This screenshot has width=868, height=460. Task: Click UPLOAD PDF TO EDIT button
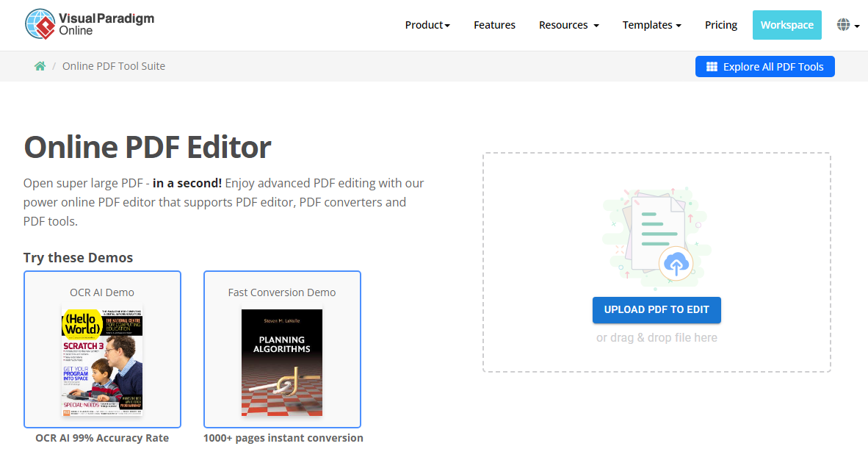[x=657, y=310]
